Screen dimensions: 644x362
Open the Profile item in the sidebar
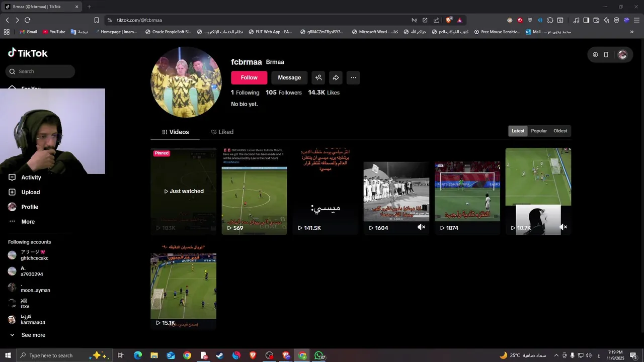point(23,207)
